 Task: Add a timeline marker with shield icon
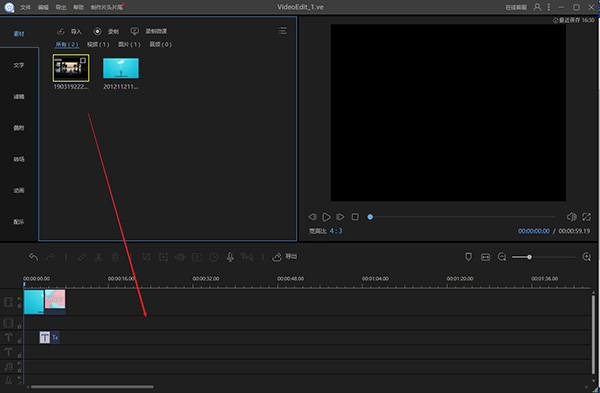click(468, 257)
